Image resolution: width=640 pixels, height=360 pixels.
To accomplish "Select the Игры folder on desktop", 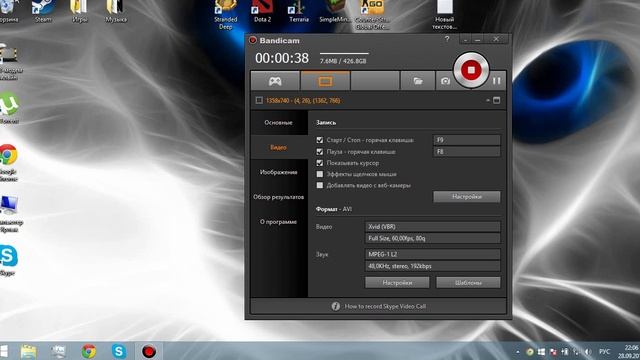I will tap(79, 11).
